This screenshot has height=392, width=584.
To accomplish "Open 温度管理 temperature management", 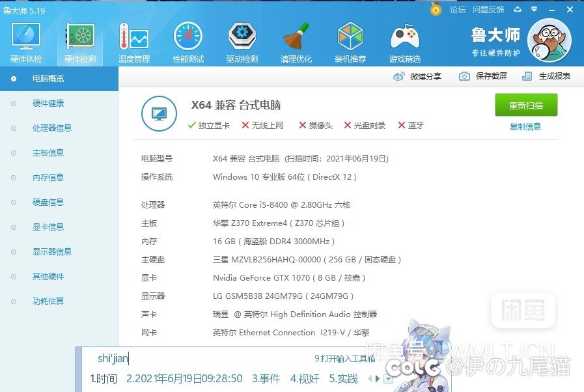I will 134,42.
